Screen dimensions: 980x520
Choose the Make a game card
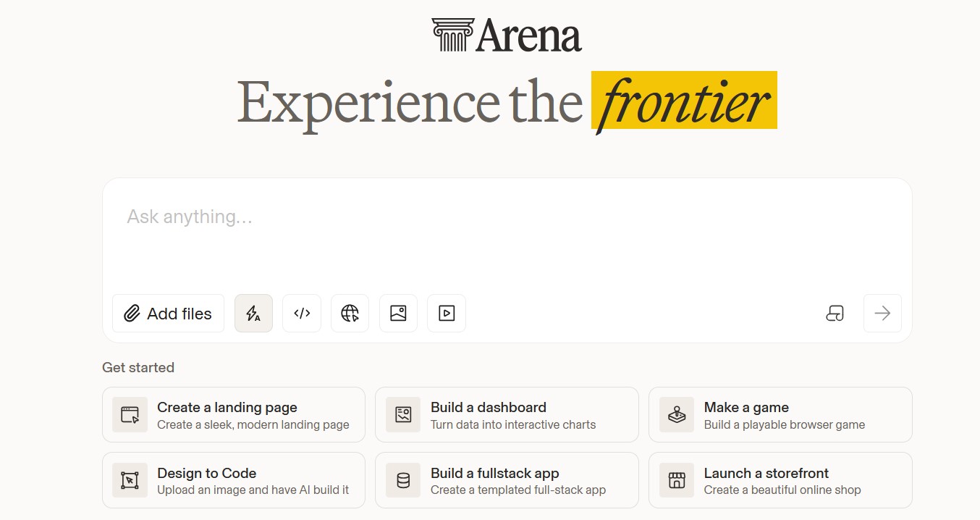tap(780, 415)
